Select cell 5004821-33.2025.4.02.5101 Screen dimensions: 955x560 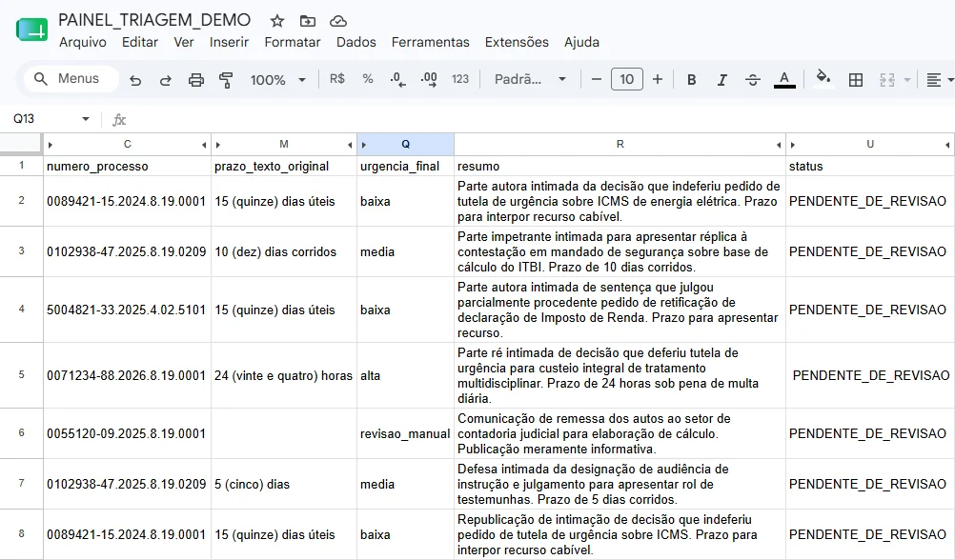point(128,310)
